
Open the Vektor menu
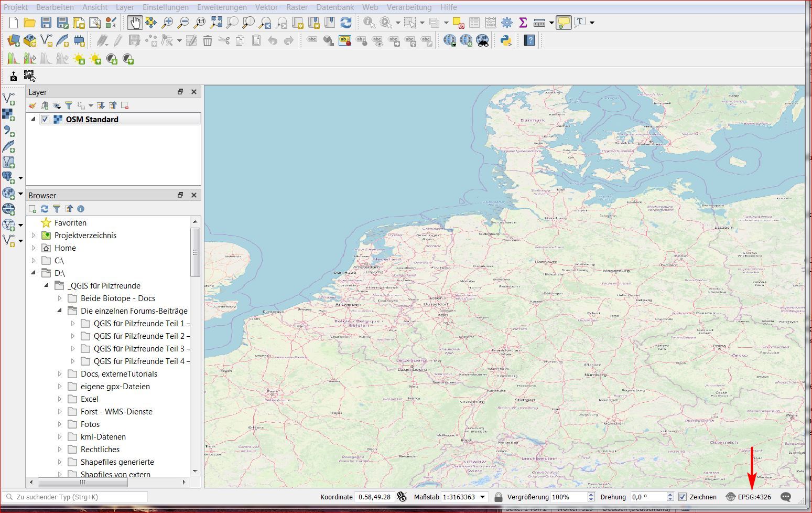pyautogui.click(x=266, y=7)
